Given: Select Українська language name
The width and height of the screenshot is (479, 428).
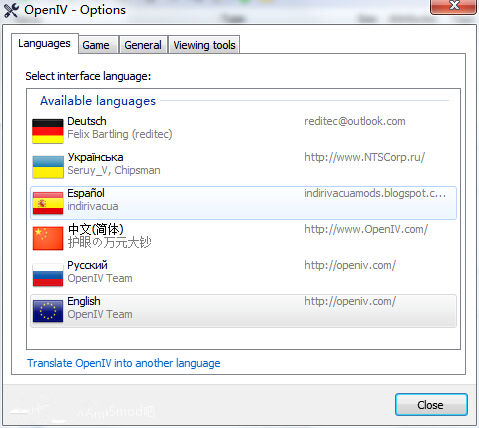Looking at the screenshot, I should [x=95, y=157].
